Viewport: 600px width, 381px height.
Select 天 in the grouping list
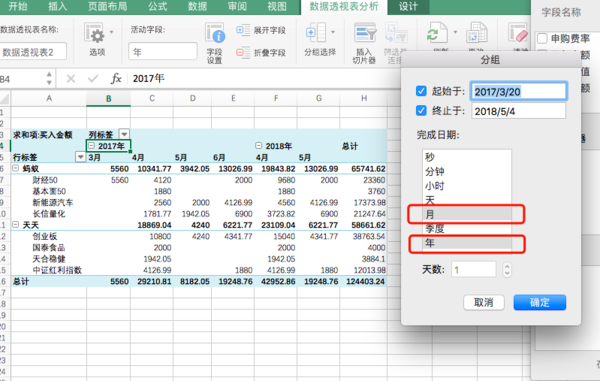click(x=467, y=200)
